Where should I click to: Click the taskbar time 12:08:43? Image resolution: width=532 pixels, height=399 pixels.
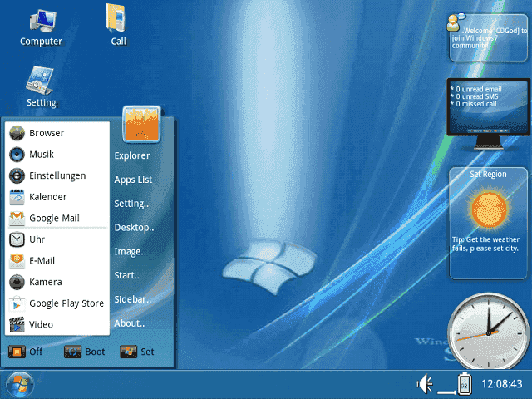point(502,384)
